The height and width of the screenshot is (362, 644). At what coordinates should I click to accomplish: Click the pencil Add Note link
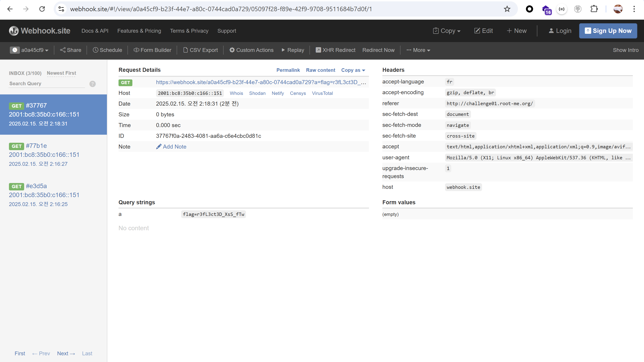point(171,147)
